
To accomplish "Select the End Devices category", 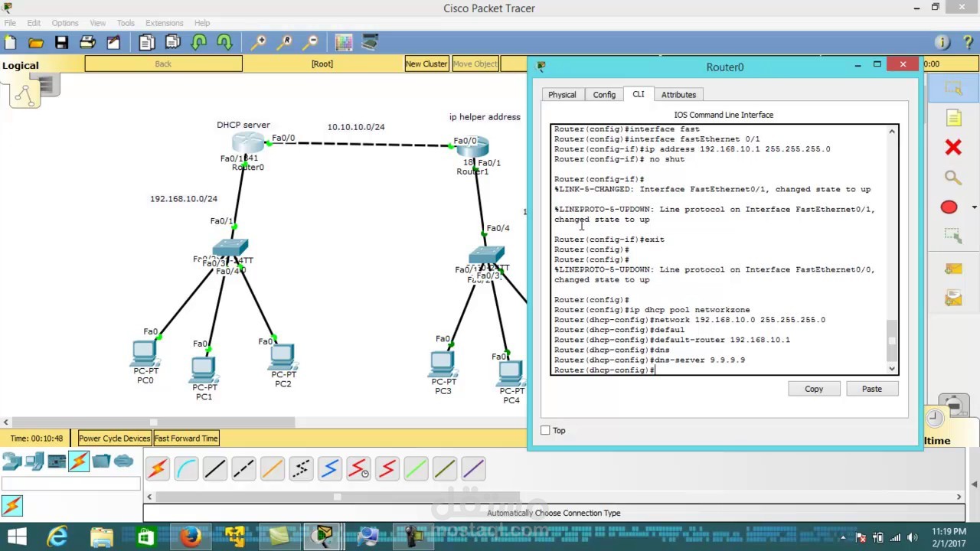I will (x=34, y=461).
